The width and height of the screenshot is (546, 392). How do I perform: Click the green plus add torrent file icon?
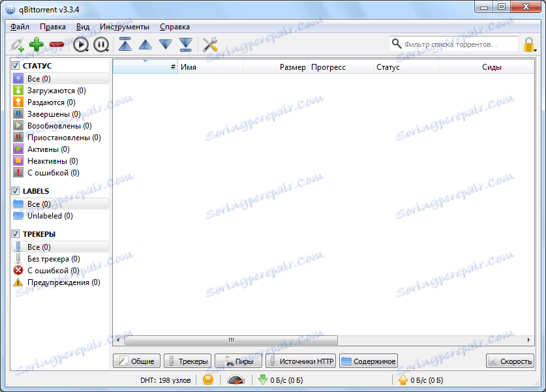click(x=37, y=44)
